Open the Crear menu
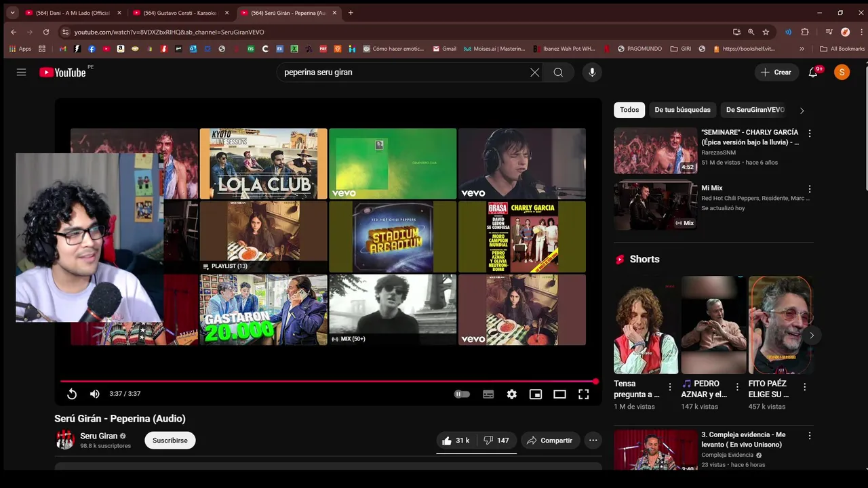Screen dimensions: 868x488 pyautogui.click(x=776, y=73)
